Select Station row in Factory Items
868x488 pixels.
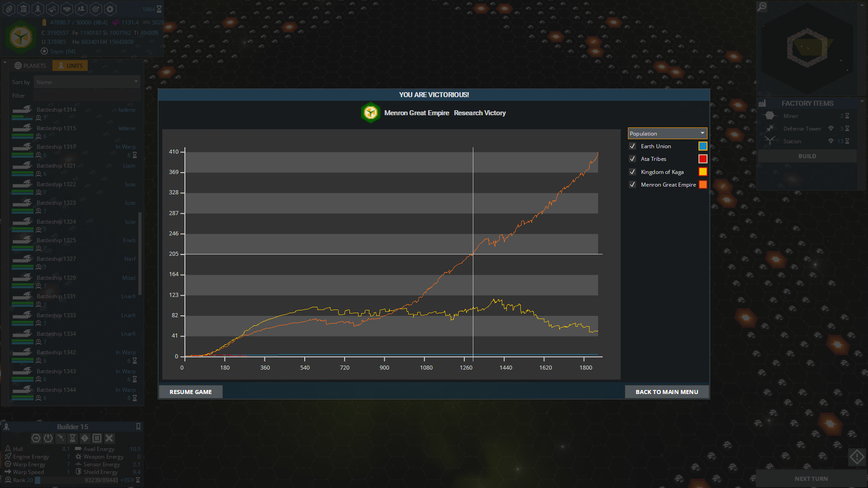pos(807,141)
